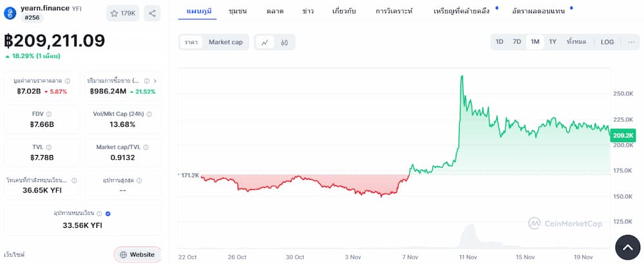The image size is (644, 264).
Task: Show info icon for Vol/Mkt Cap (24h)
Action: 149,114
